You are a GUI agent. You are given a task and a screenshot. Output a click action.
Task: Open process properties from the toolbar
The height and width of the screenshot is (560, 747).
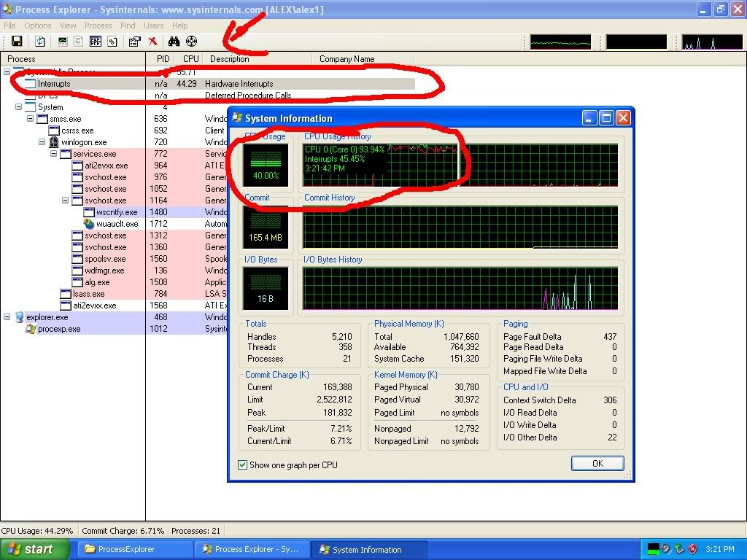click(133, 42)
